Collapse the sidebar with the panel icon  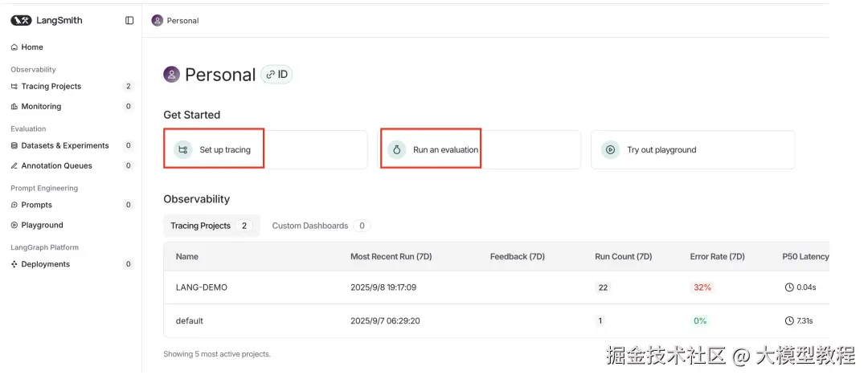pyautogui.click(x=129, y=20)
